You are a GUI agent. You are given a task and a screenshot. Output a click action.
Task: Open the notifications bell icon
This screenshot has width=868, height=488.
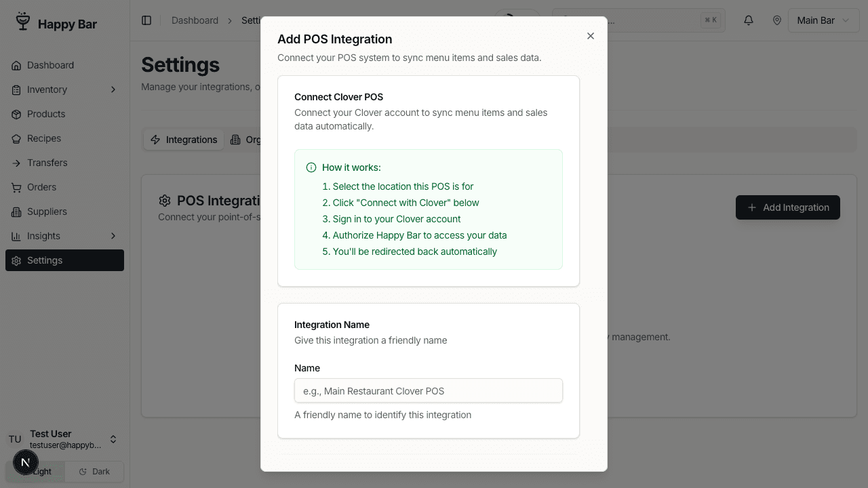point(749,20)
